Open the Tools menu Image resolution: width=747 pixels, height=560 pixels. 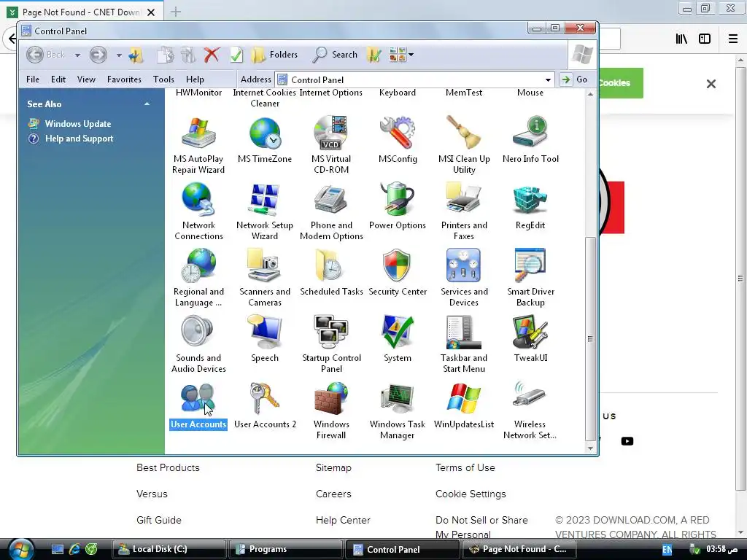pos(163,79)
